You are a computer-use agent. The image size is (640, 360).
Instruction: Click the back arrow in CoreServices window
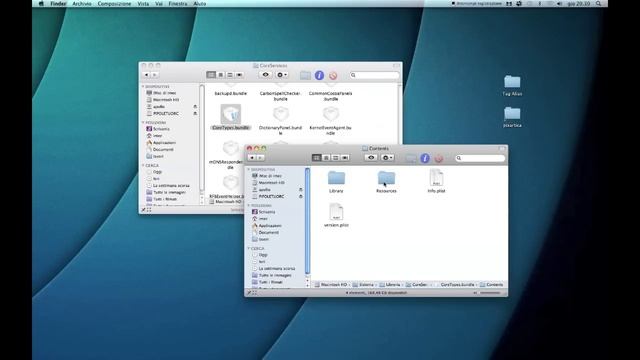(146, 75)
